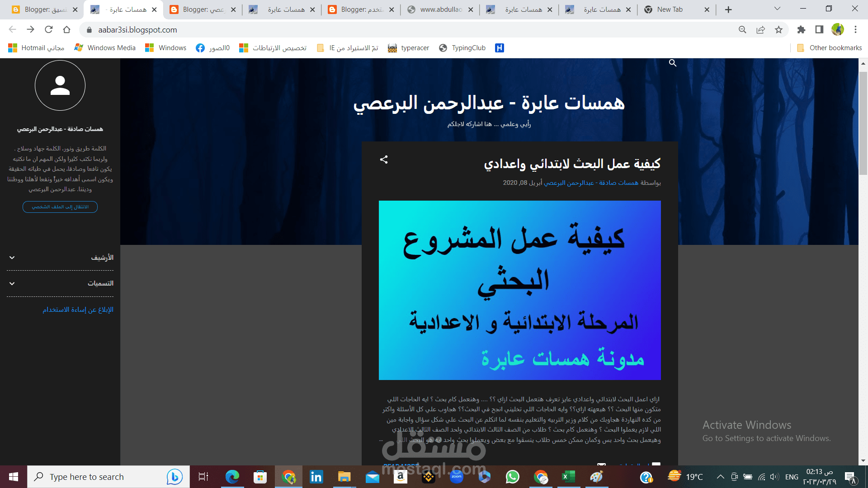Open Microsoft Edge from the taskbar
This screenshot has height=488, width=868.
(232, 477)
